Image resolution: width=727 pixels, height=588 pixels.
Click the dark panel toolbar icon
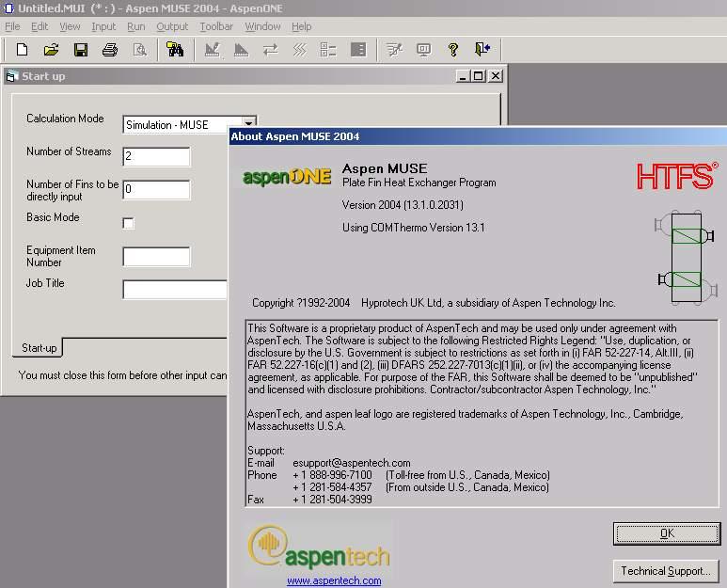(358, 49)
